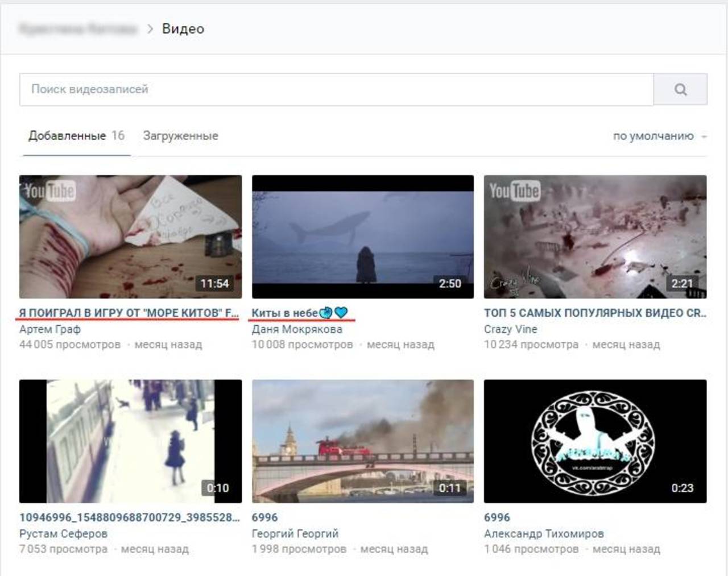Open the 6996 video by Александр Тихомиров
This screenshot has height=576, width=728.
click(x=497, y=517)
